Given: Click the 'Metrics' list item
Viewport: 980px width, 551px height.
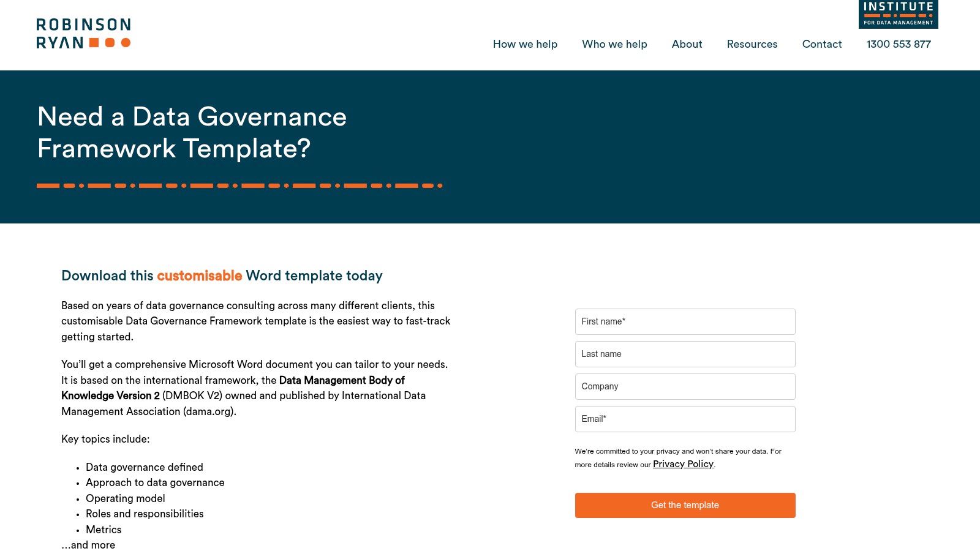Looking at the screenshot, I should click(x=104, y=530).
